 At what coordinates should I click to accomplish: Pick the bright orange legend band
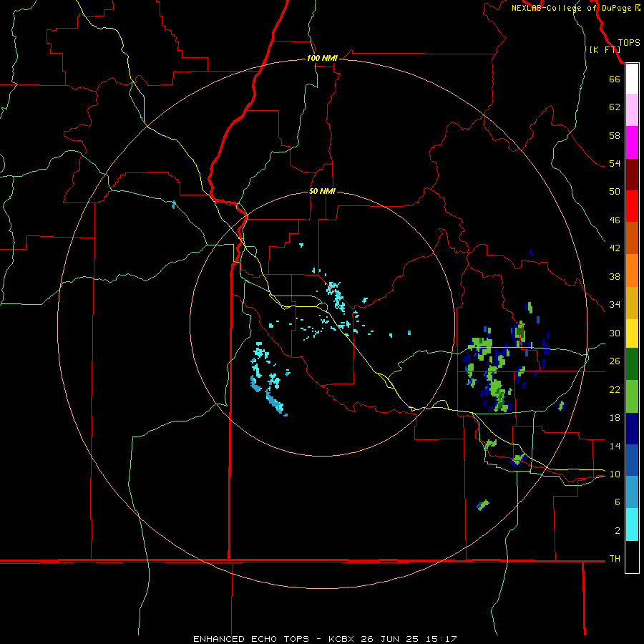632,270
